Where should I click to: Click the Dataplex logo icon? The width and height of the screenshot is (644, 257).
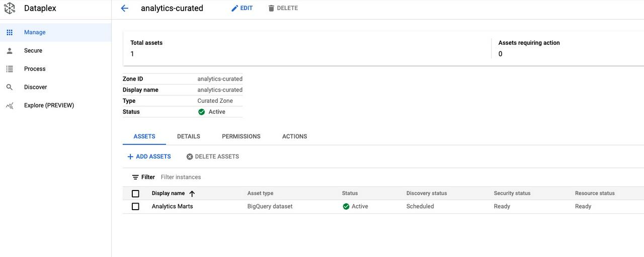[x=10, y=8]
